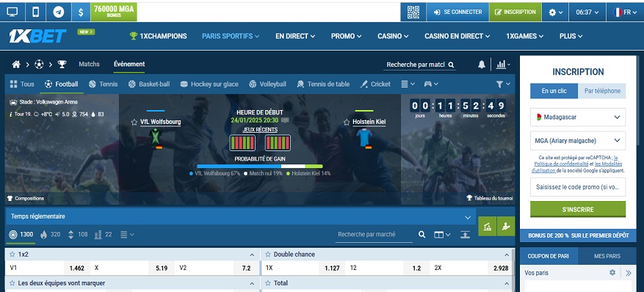Click the dollar sign payments icon

point(81,12)
